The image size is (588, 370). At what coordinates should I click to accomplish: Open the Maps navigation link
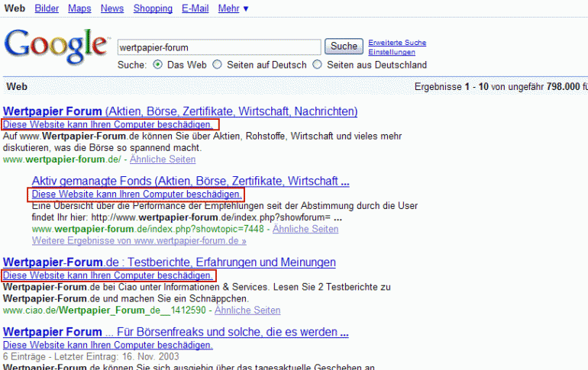pyautogui.click(x=79, y=8)
